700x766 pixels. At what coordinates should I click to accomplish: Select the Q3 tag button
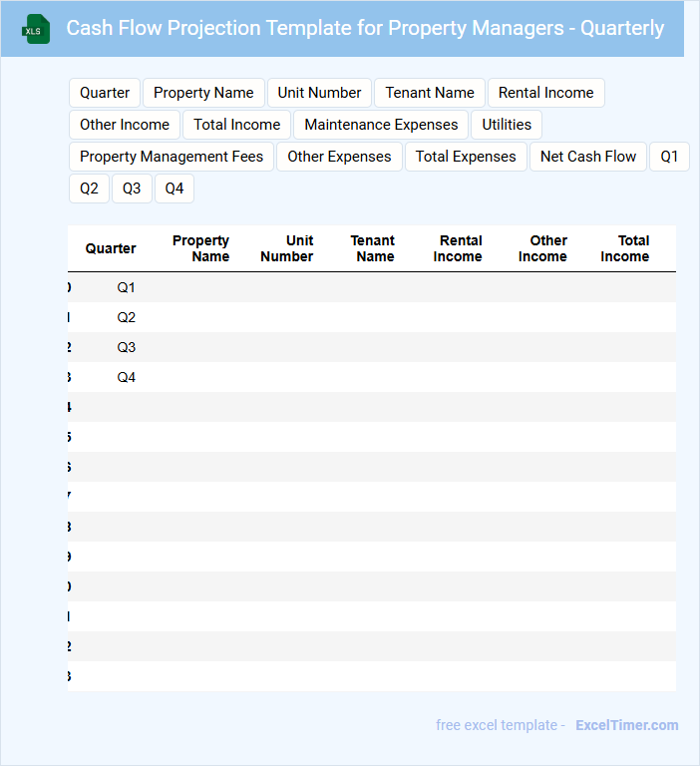coord(132,189)
